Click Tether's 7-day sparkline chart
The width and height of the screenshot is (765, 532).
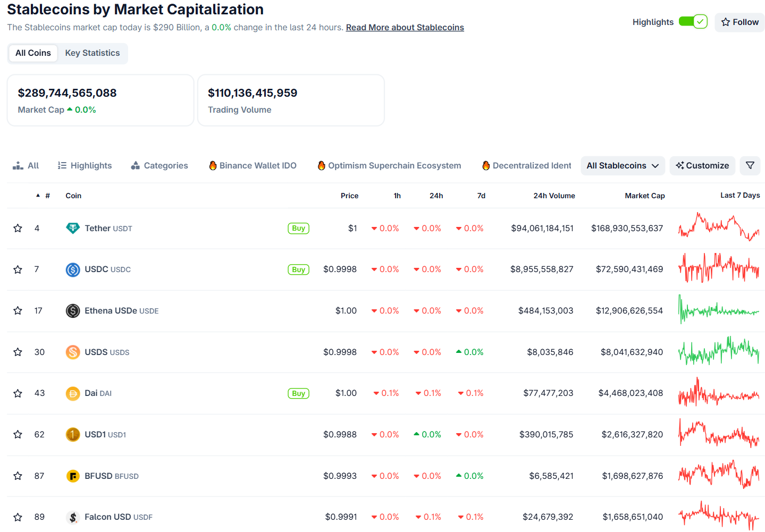click(x=719, y=228)
